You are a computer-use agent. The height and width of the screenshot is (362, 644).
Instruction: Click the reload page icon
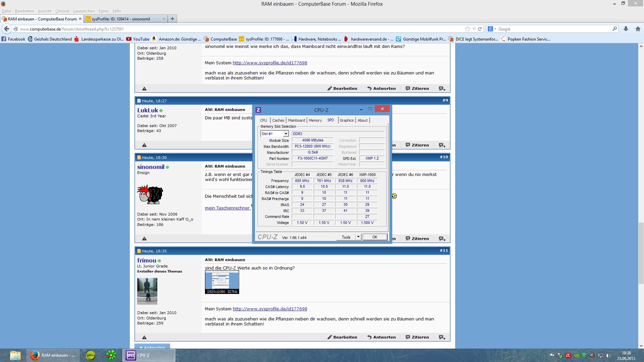coord(480,29)
